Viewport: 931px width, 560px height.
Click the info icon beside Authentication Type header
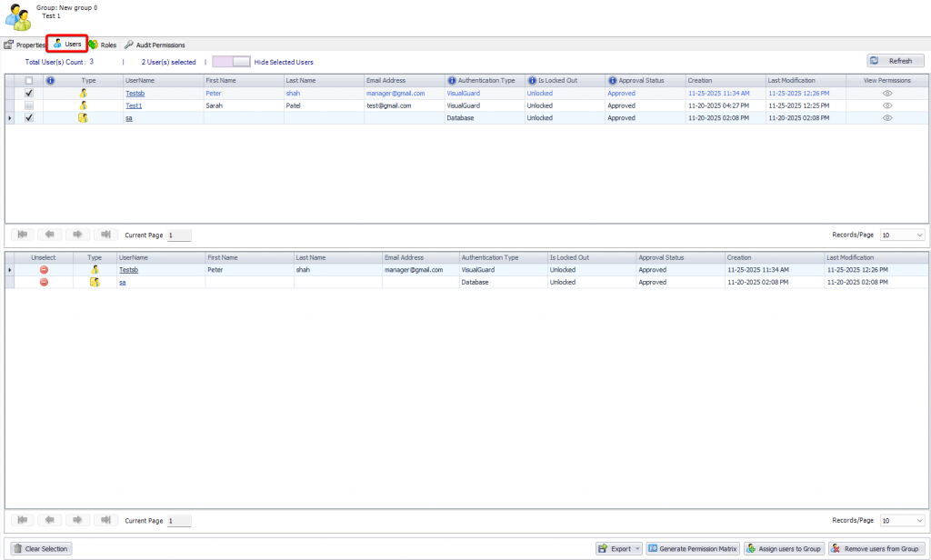coord(452,81)
